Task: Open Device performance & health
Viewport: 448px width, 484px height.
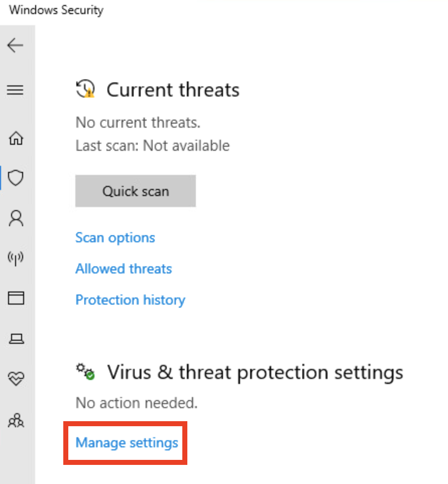Action: (16, 378)
